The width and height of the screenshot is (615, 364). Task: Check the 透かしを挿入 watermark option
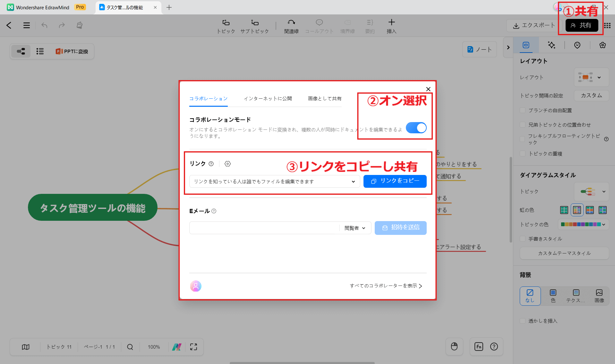coord(523,321)
